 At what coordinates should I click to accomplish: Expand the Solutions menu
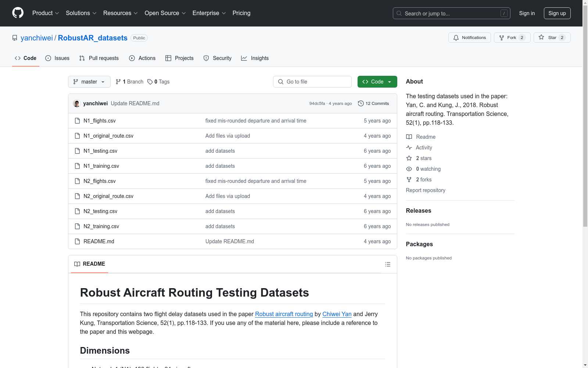81,13
